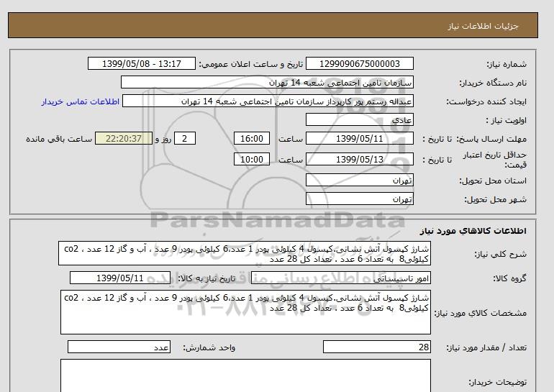Click the label گروه کالا
554x392 pixels.
[509, 278]
